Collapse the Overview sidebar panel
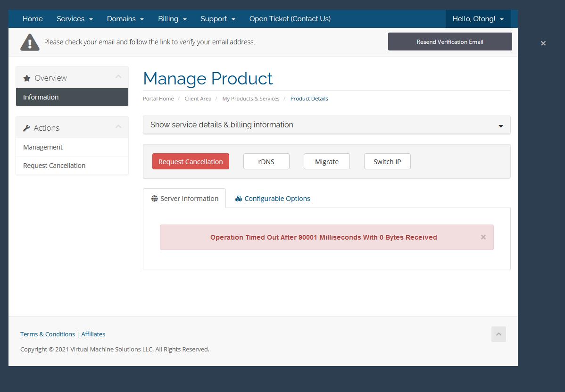The image size is (565, 392). tap(118, 76)
